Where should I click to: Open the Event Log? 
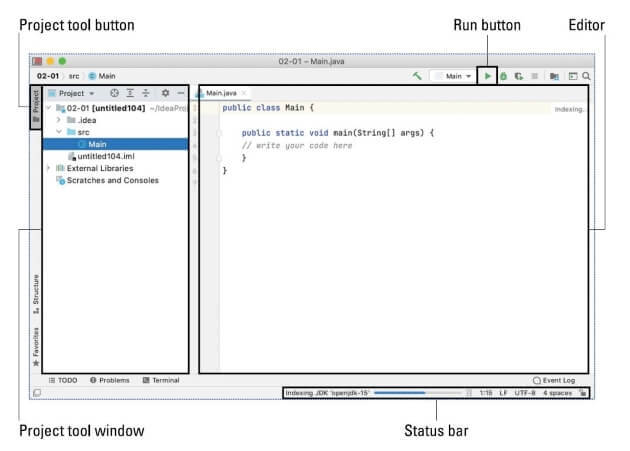pyautogui.click(x=554, y=380)
